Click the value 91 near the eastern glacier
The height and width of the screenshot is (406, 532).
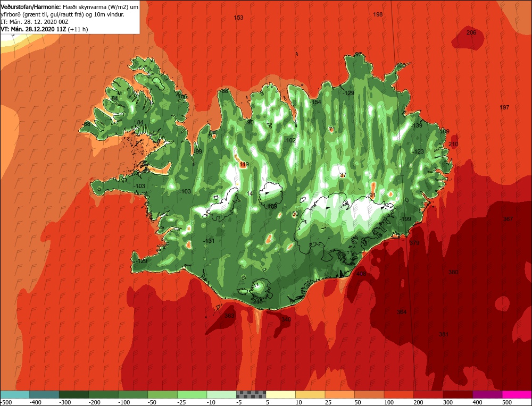click(x=372, y=195)
